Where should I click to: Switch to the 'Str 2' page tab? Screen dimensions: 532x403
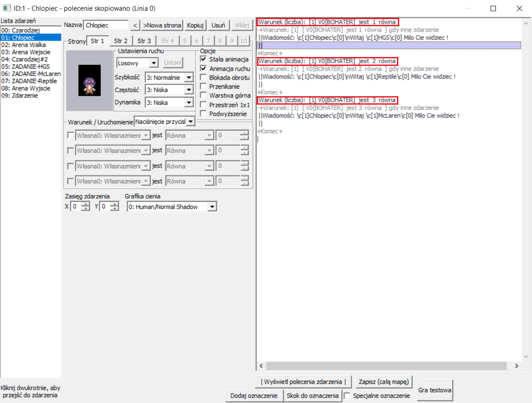click(x=121, y=41)
